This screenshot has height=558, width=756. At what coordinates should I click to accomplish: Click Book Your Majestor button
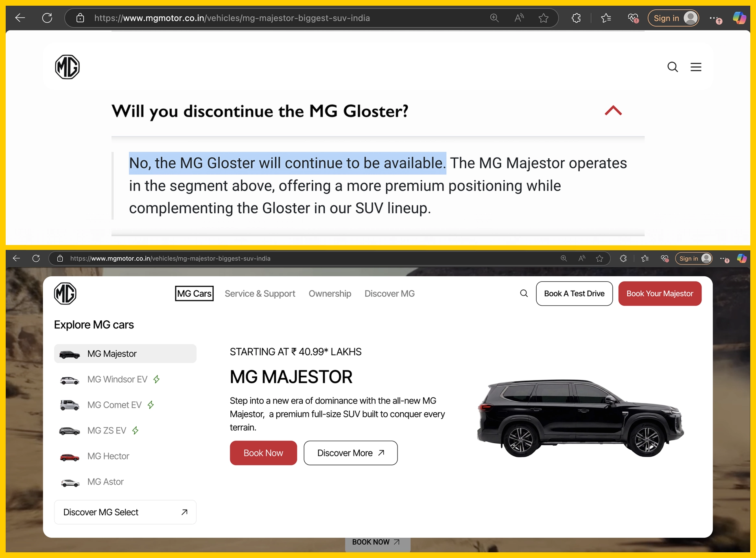click(x=660, y=293)
